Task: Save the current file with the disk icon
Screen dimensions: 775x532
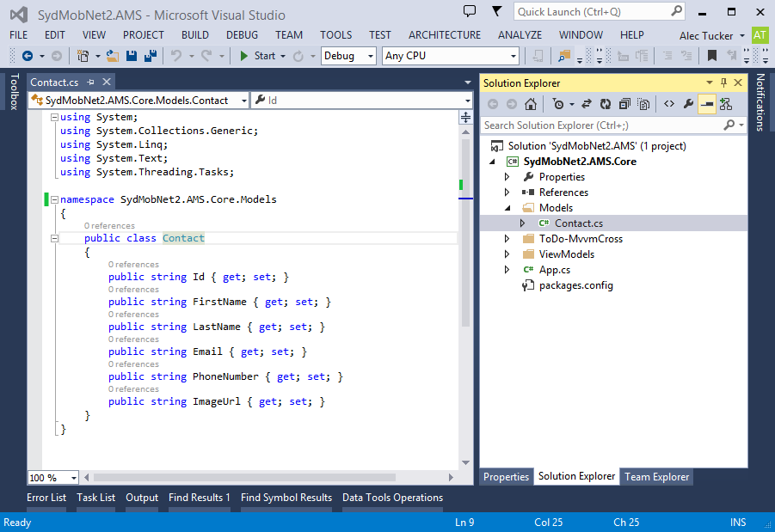Action: tap(132, 56)
